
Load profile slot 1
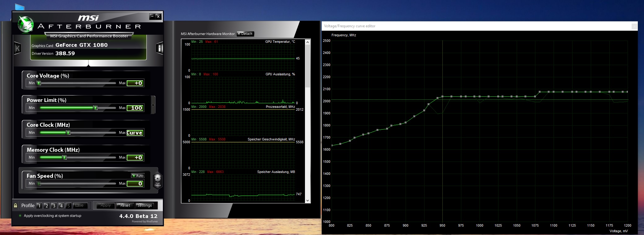click(39, 206)
